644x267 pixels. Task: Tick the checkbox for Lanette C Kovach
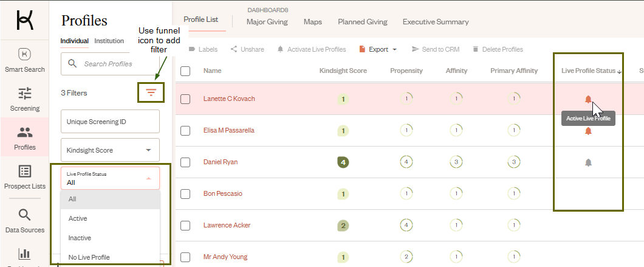tap(186, 99)
